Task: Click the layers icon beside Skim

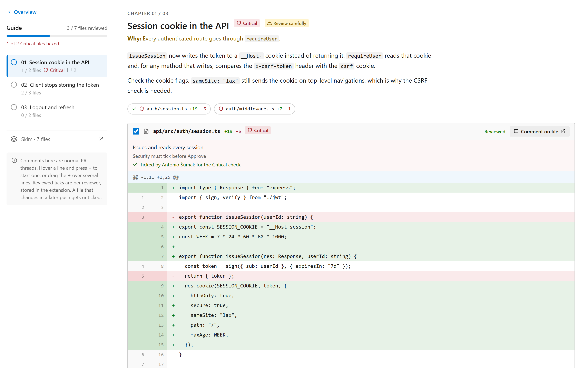Action: click(14, 139)
